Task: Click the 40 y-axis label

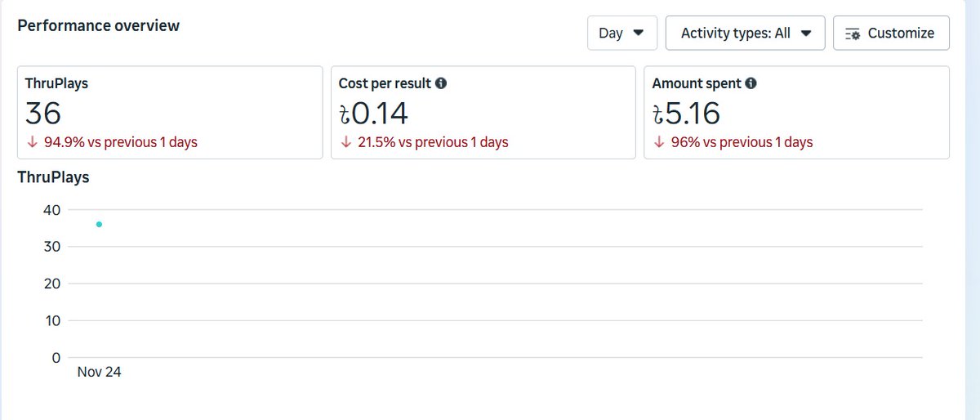Action: point(51,210)
